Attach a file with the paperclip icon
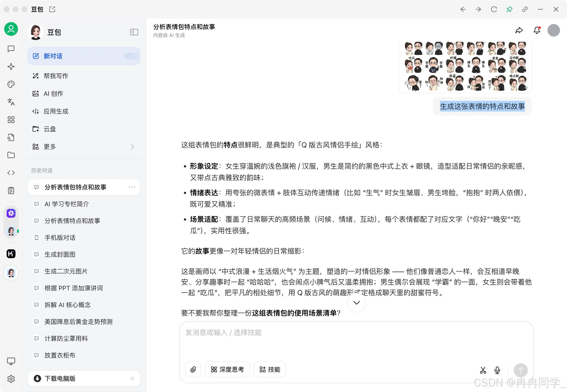 pyautogui.click(x=193, y=369)
